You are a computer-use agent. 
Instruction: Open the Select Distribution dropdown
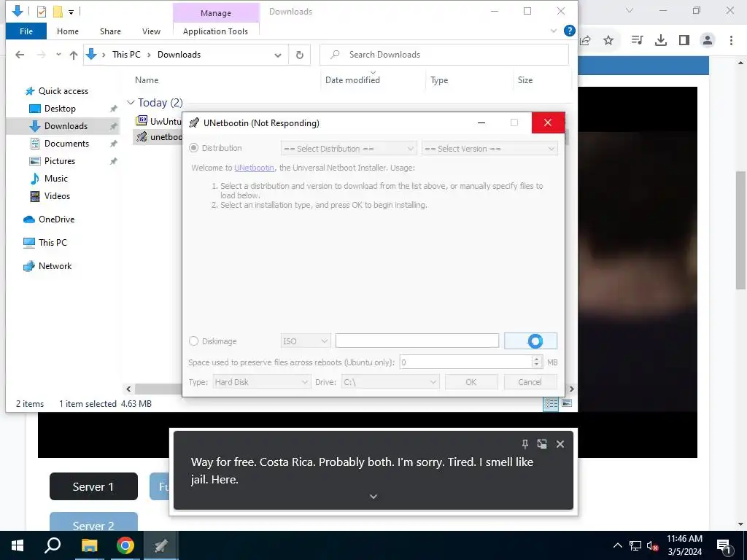click(x=349, y=149)
